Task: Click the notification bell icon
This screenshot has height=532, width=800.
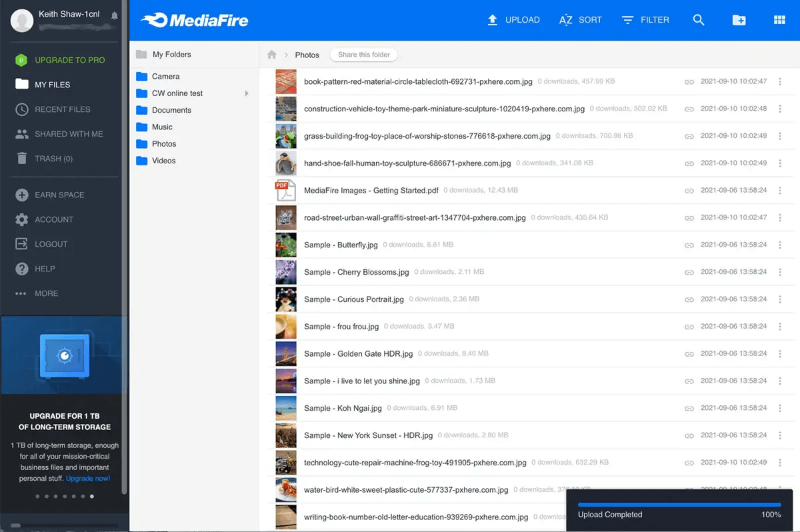Action: click(x=115, y=15)
